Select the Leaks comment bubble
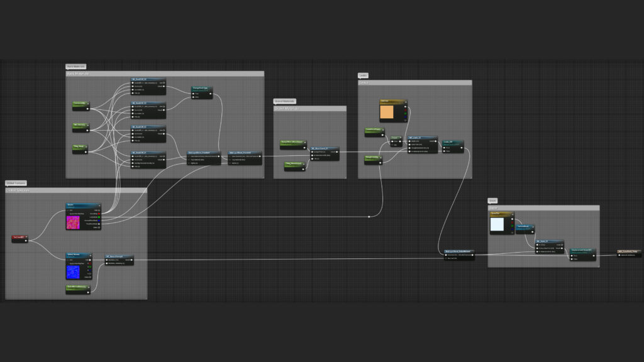The width and height of the screenshot is (644, 362). (x=363, y=75)
